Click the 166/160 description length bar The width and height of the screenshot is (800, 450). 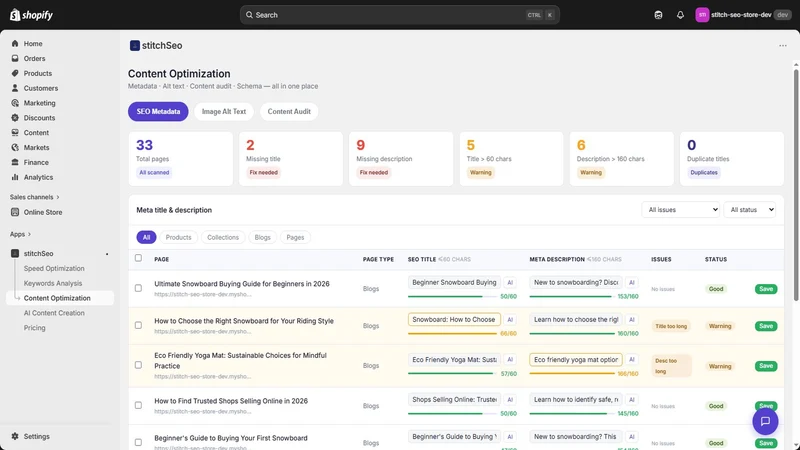pos(572,373)
